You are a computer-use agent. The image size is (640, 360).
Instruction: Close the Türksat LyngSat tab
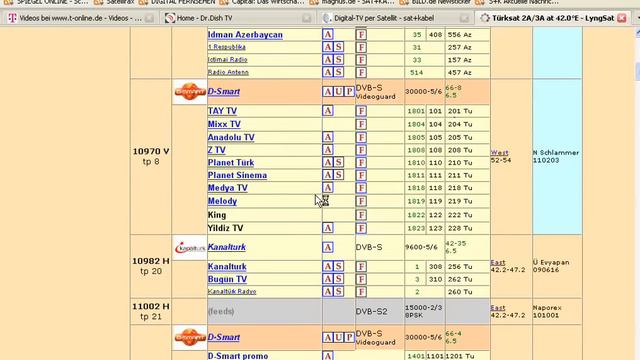coord(622,18)
